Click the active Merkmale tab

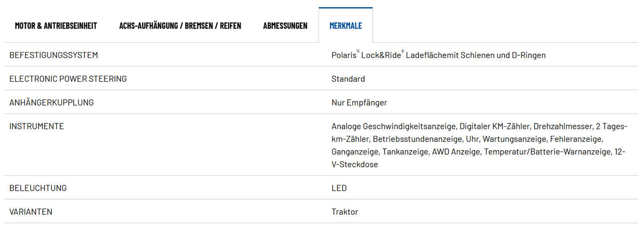pos(345,25)
